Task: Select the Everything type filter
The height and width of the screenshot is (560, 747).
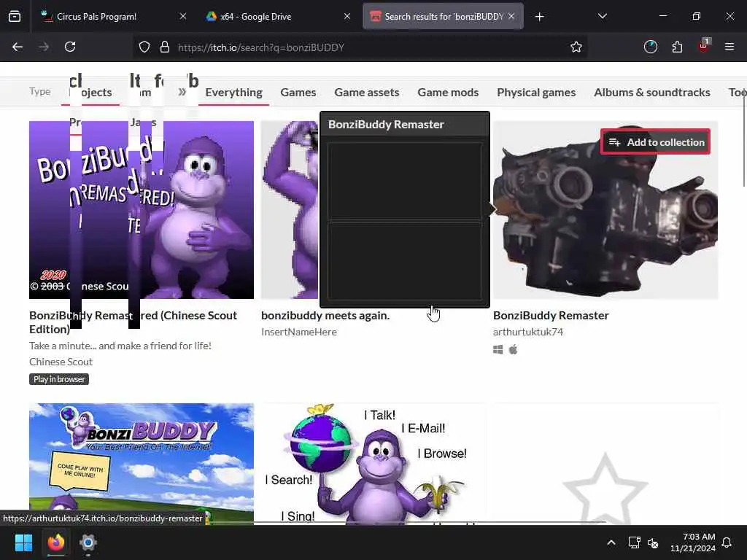Action: coord(234,93)
